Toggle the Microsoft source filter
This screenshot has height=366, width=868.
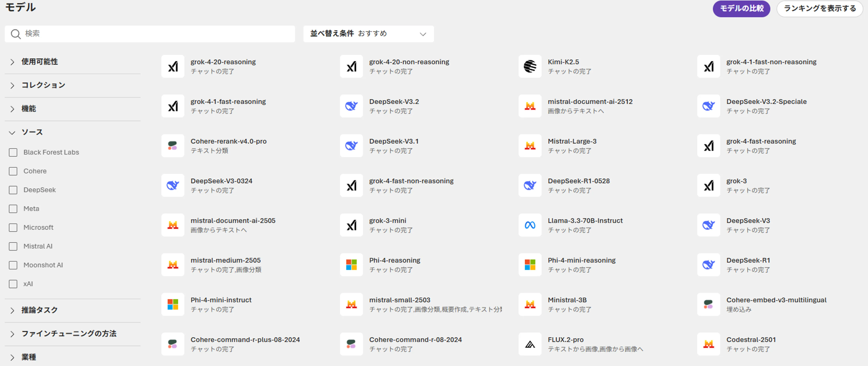point(13,228)
